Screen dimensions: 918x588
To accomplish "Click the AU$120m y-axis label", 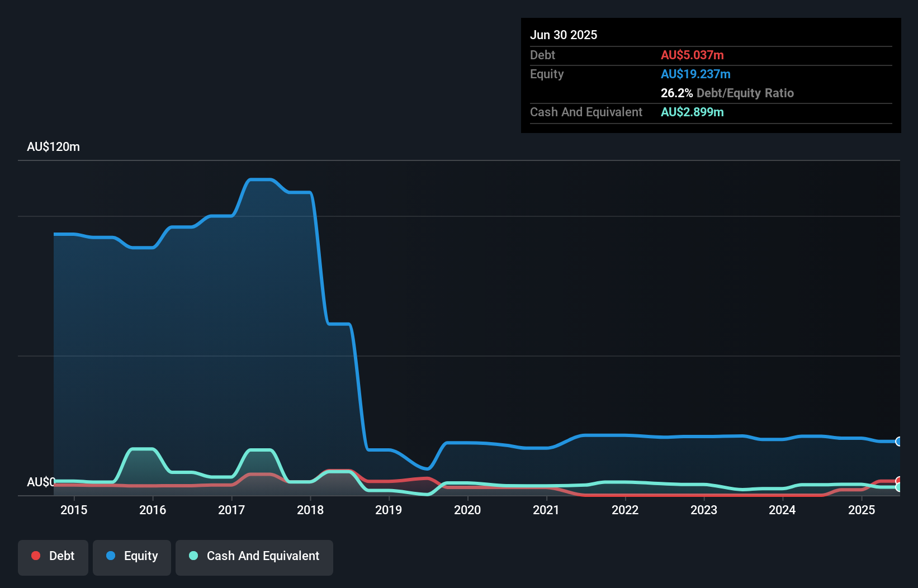I will click(x=54, y=147).
